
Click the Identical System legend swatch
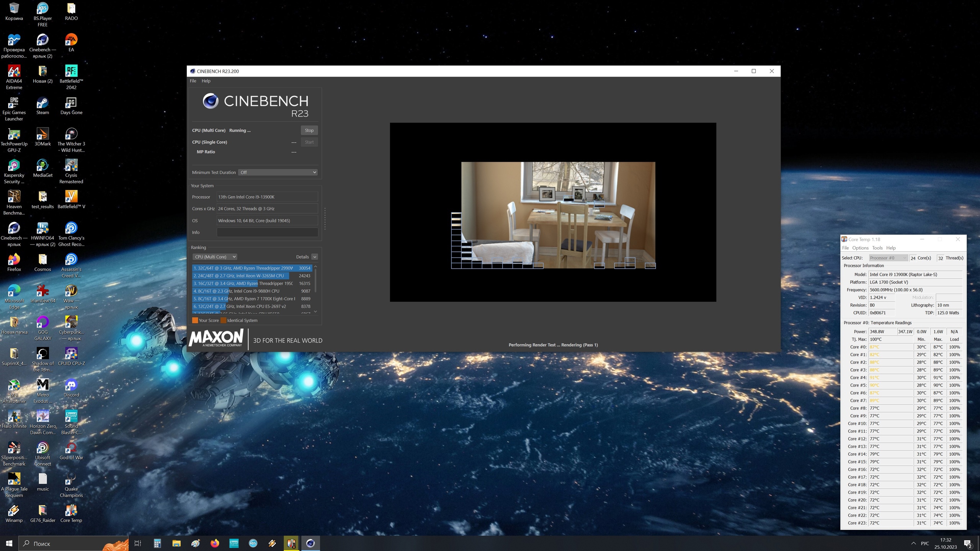(224, 321)
